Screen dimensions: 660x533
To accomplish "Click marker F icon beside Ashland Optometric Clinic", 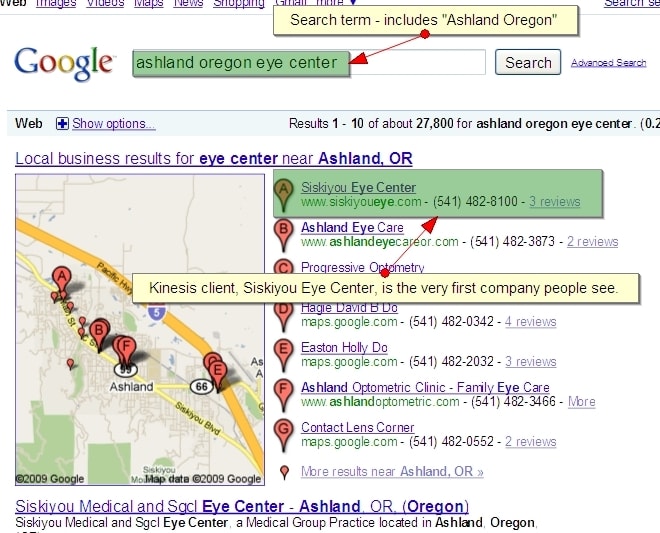I will click(x=284, y=395).
